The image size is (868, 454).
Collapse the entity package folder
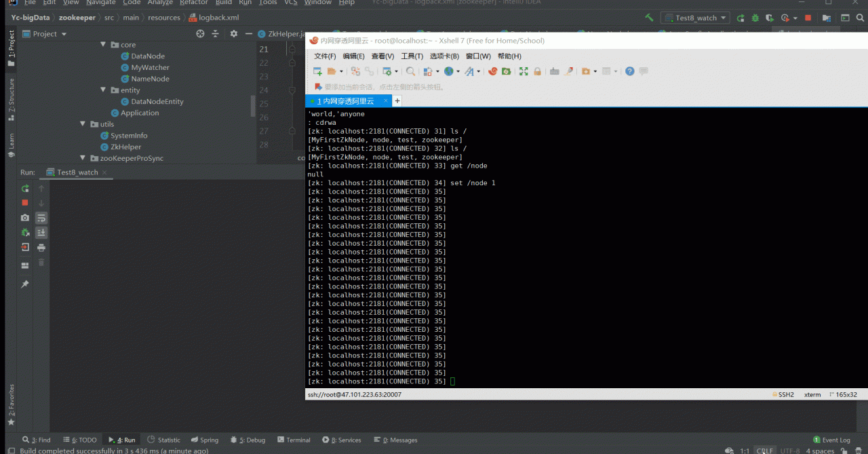[x=103, y=90]
